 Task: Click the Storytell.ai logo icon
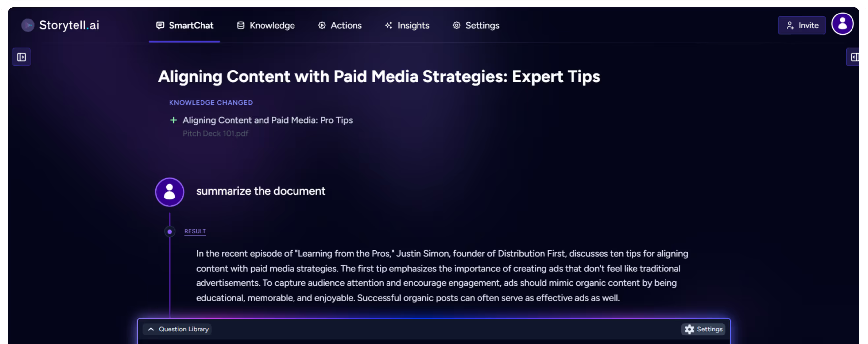tap(28, 25)
